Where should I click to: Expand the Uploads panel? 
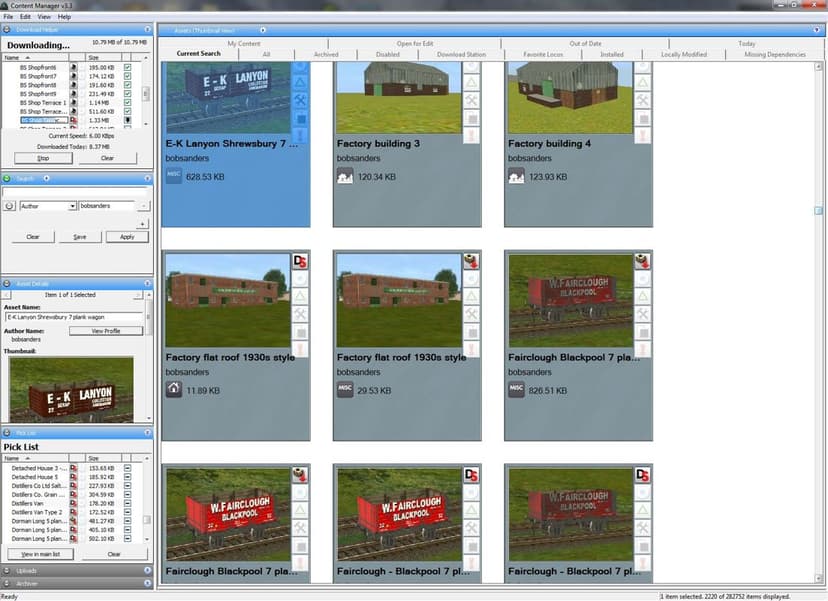(x=148, y=570)
